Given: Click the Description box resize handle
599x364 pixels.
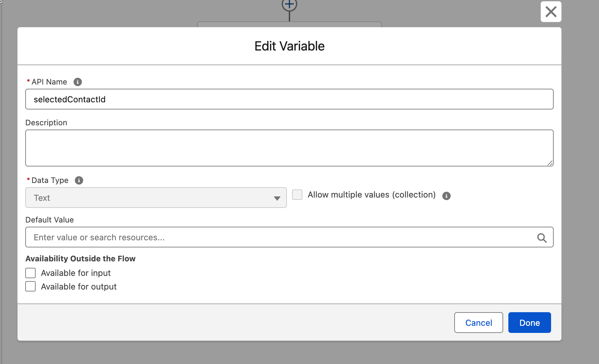Looking at the screenshot, I should tap(550, 163).
